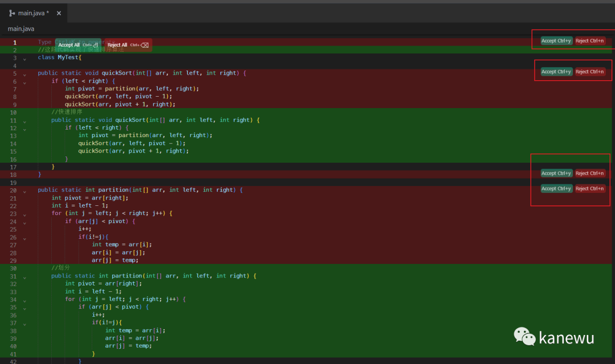Viewport: 615px width, 364px height.
Task: Click the main.java breadcrumb path
Action: (21, 28)
